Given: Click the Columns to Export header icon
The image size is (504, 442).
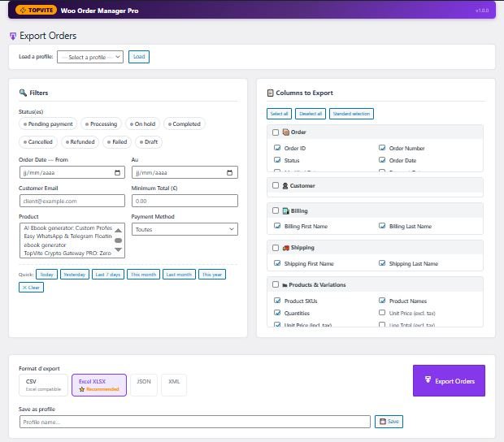Looking at the screenshot, I should [271, 93].
